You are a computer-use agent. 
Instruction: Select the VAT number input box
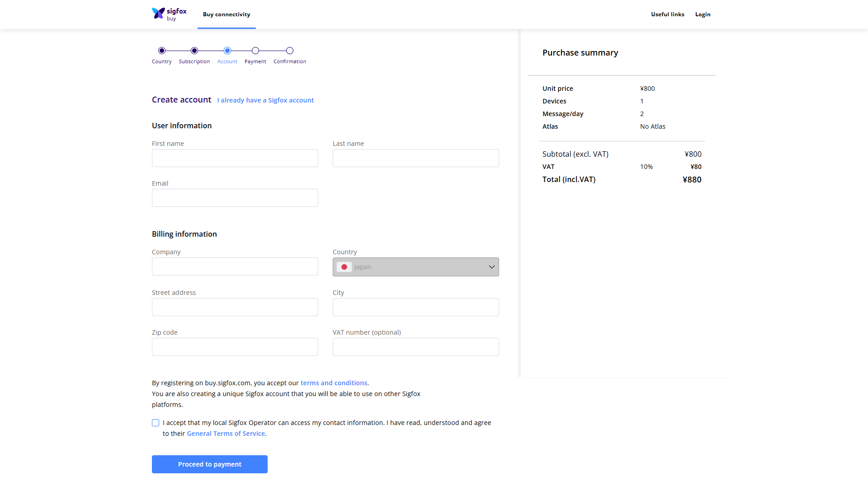416,347
